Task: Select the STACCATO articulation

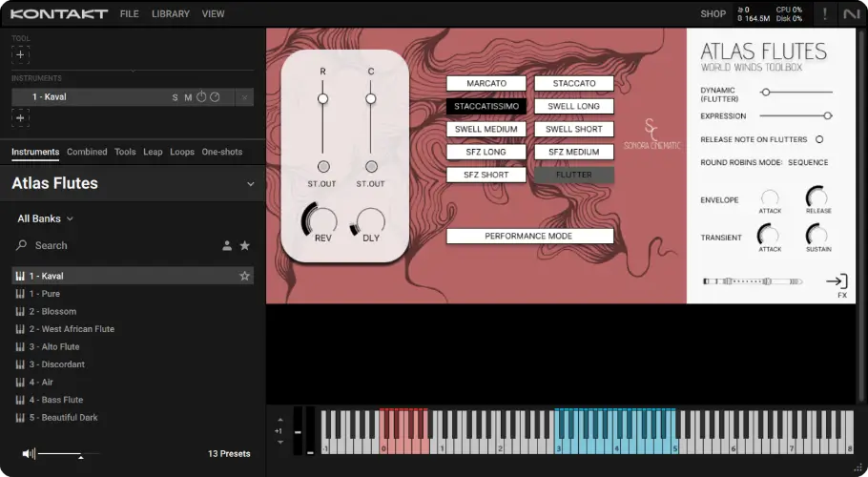Action: [574, 84]
